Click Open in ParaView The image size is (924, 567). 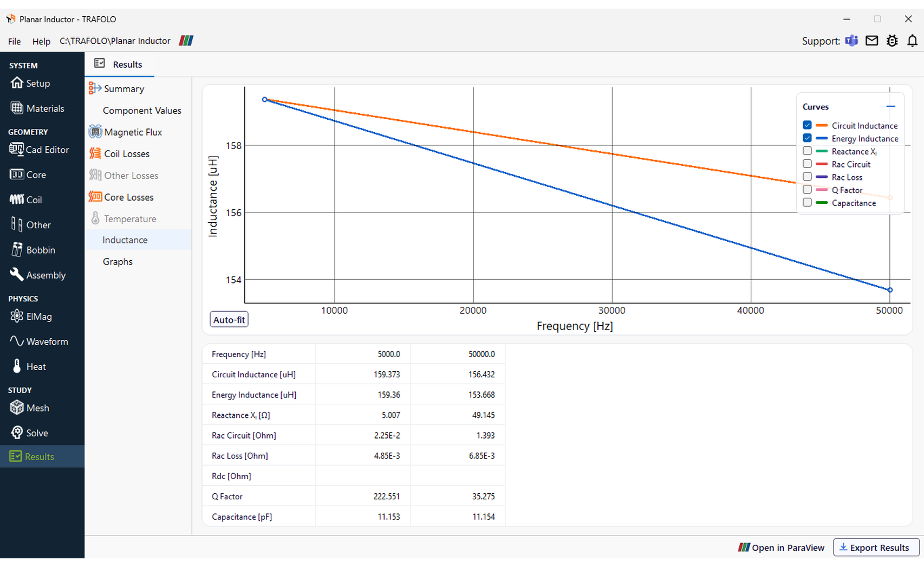tap(781, 547)
